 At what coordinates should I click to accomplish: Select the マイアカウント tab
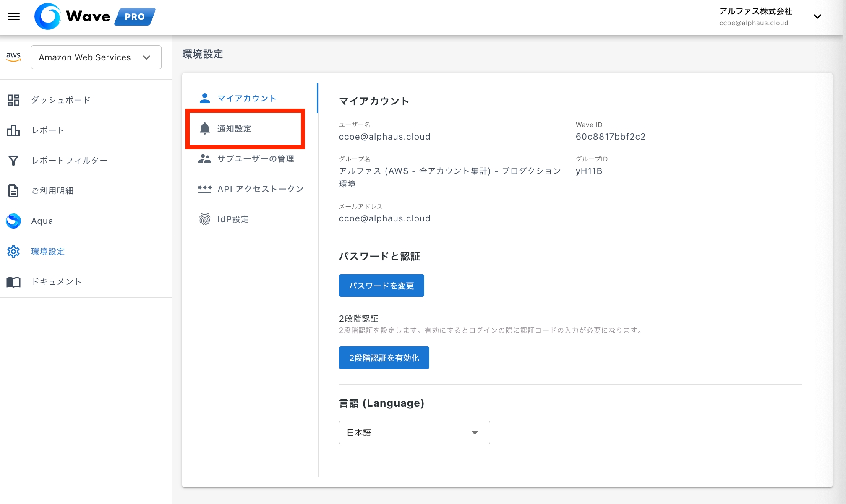tap(246, 99)
